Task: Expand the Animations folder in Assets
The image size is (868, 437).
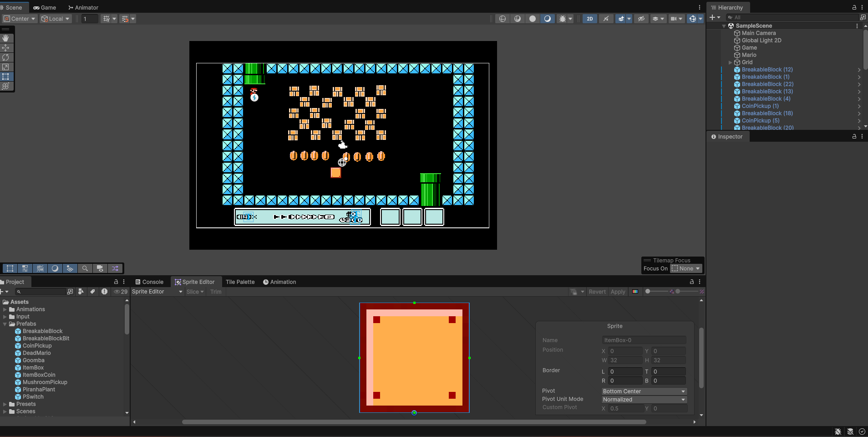Action: coord(5,309)
